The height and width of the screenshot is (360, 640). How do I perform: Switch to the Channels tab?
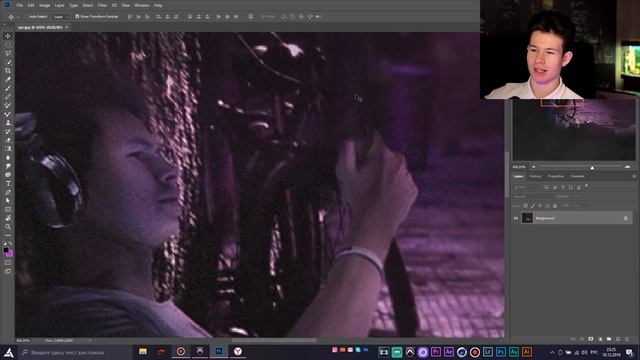577,176
